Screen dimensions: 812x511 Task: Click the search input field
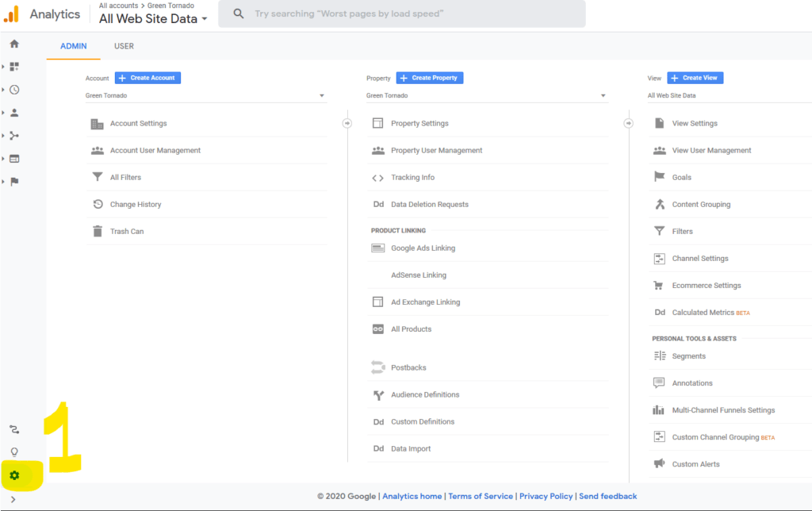click(x=402, y=13)
